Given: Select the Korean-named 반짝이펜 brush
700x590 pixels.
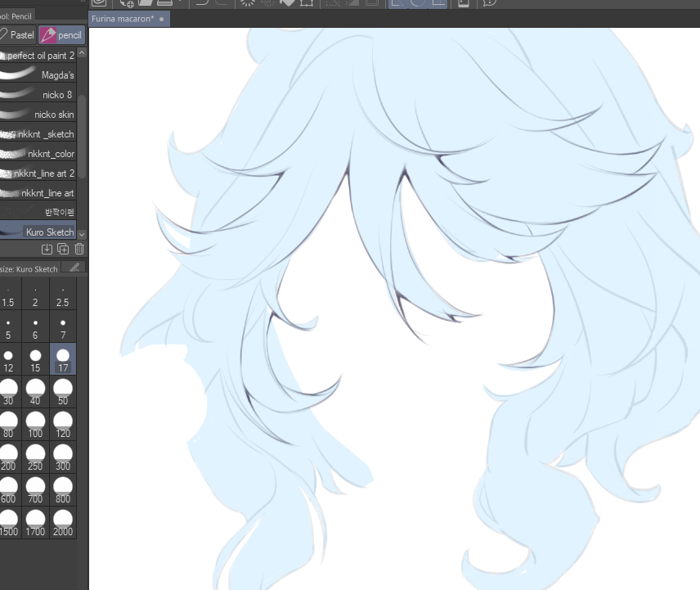Looking at the screenshot, I should click(38, 212).
